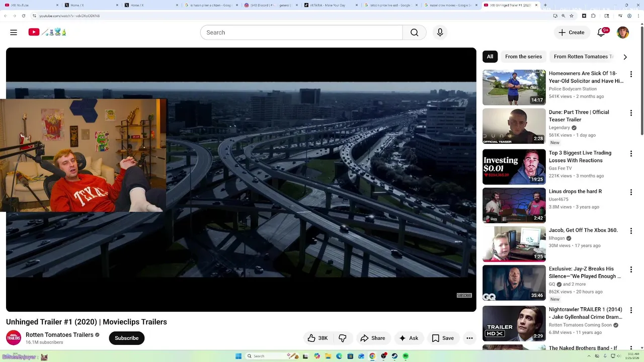Screen dimensions: 644x362
Task: Open options for Jay-Z exclusive video
Action: click(x=631, y=270)
